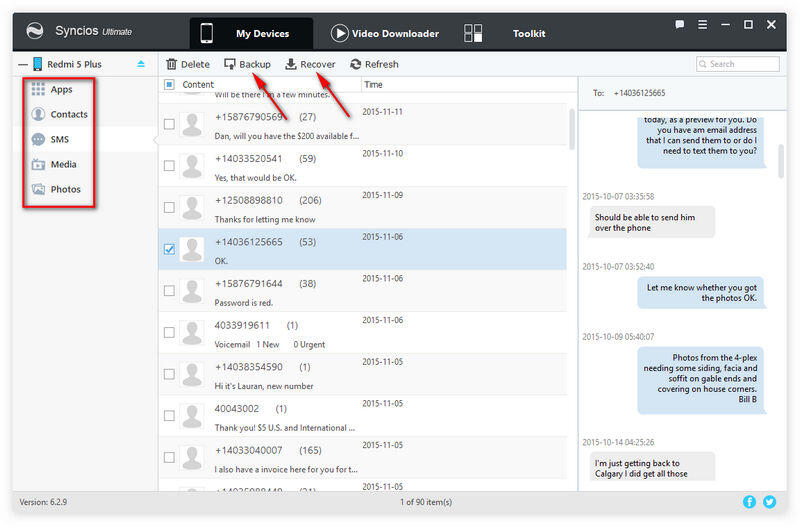
Task: Switch to Video Downloader tab
Action: (385, 34)
